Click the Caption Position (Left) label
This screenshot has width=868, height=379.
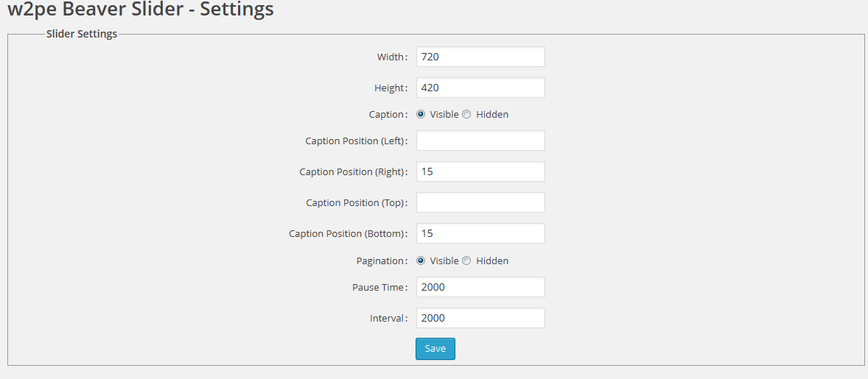tap(354, 141)
